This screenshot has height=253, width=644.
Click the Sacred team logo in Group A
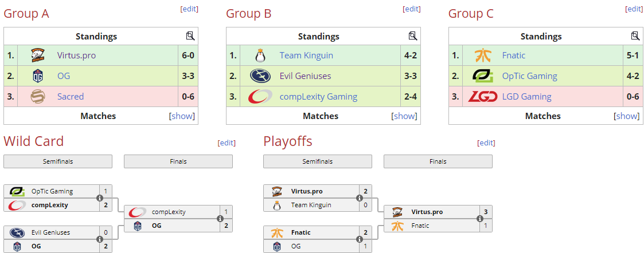pos(38,97)
